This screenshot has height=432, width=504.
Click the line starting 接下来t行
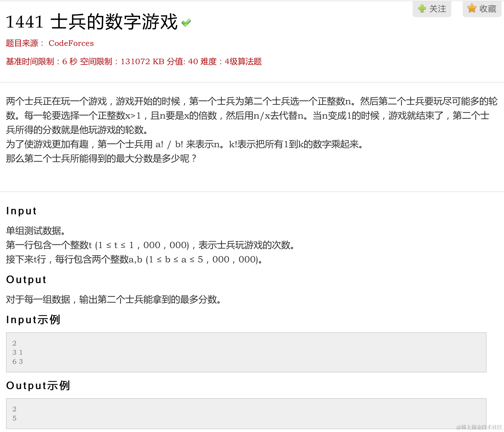(x=135, y=259)
